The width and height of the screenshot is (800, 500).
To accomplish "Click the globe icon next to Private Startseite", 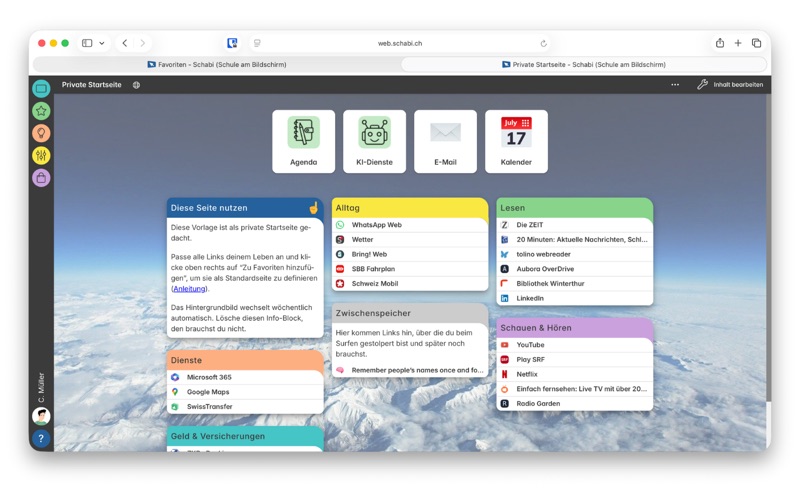I will pos(136,85).
